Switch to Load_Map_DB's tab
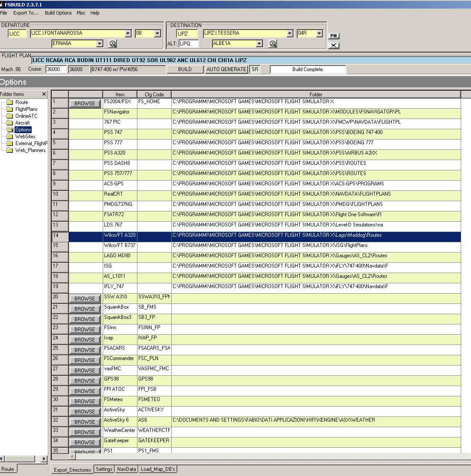This screenshot has height=476, width=471. click(158, 469)
